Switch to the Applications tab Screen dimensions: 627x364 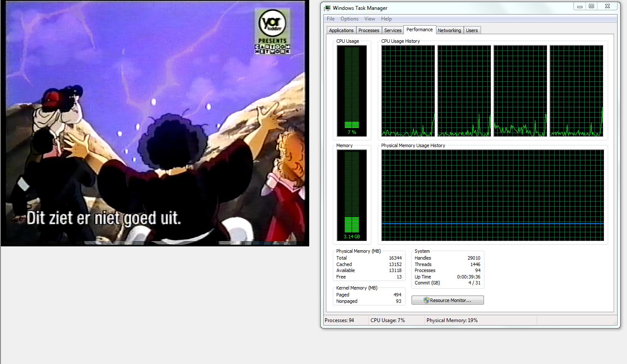pos(341,30)
